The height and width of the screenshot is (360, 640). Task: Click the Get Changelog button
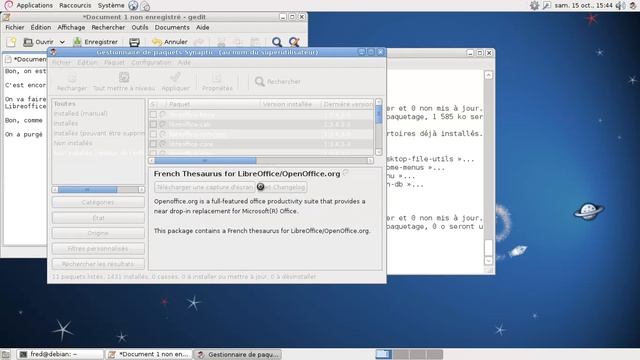coord(282,187)
